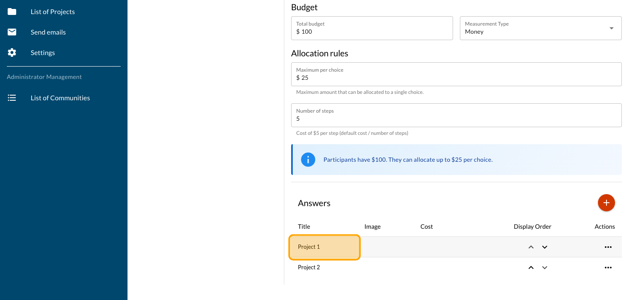Click the blue info icon in the notice
The width and height of the screenshot is (644, 300).
point(308,160)
